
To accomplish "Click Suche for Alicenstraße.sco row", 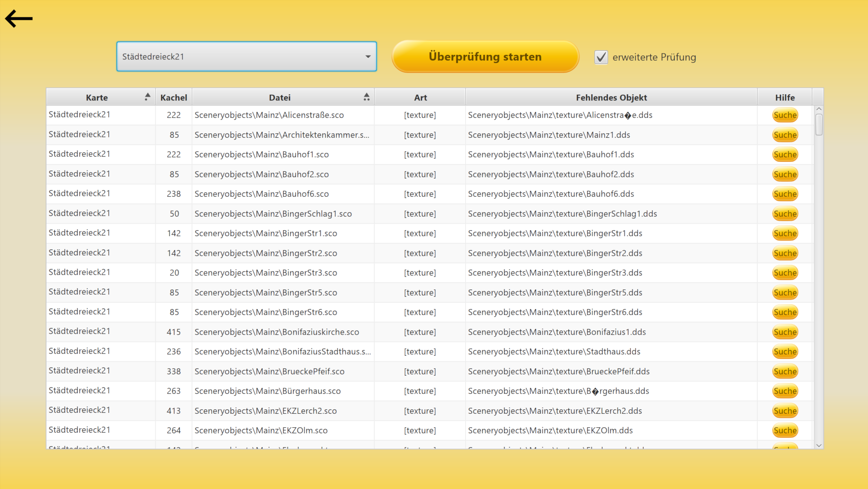I will click(785, 115).
